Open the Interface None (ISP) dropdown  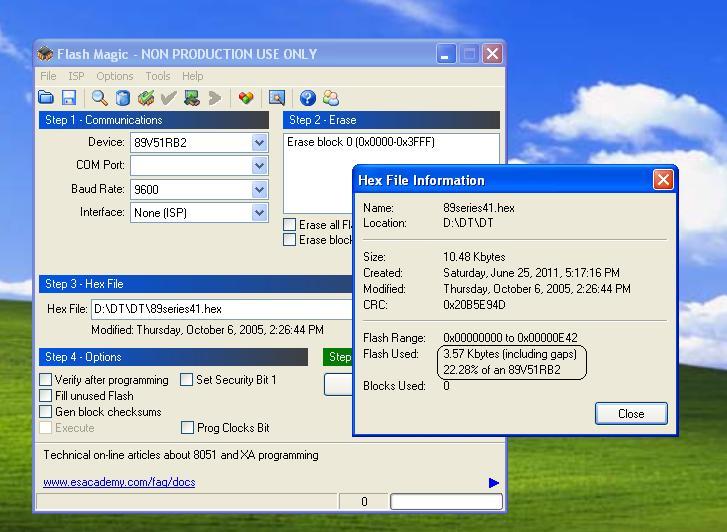point(259,212)
